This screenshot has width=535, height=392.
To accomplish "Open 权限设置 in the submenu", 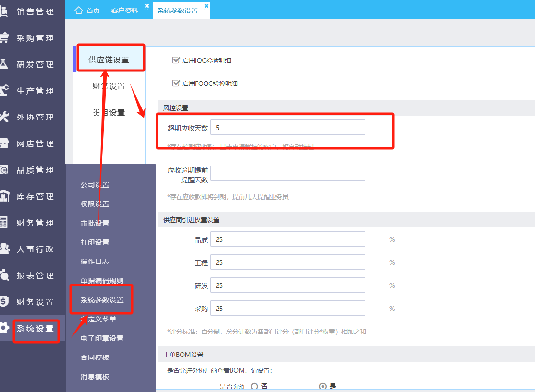I will (x=95, y=203).
